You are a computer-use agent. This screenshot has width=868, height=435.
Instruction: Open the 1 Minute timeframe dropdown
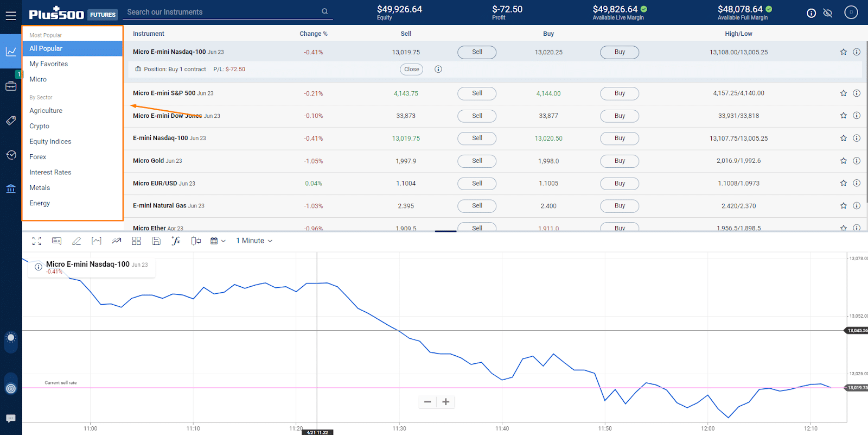point(254,241)
